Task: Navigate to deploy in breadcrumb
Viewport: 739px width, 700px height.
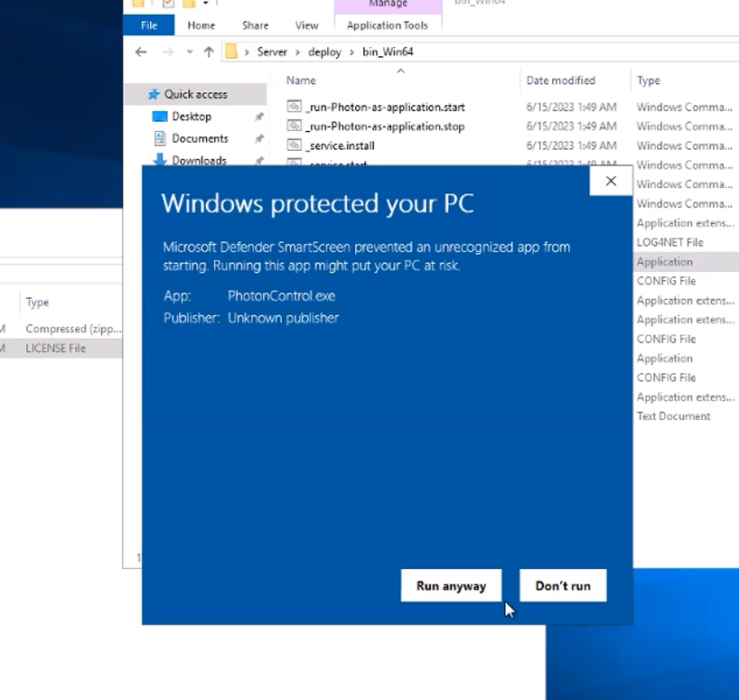Action: pos(324,51)
